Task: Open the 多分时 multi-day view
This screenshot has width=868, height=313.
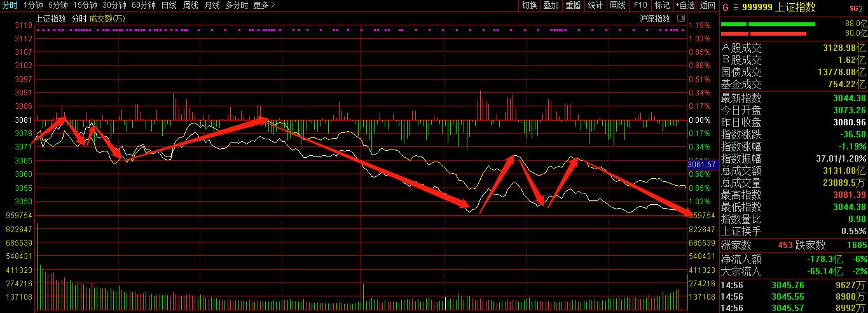Action: coord(236,5)
